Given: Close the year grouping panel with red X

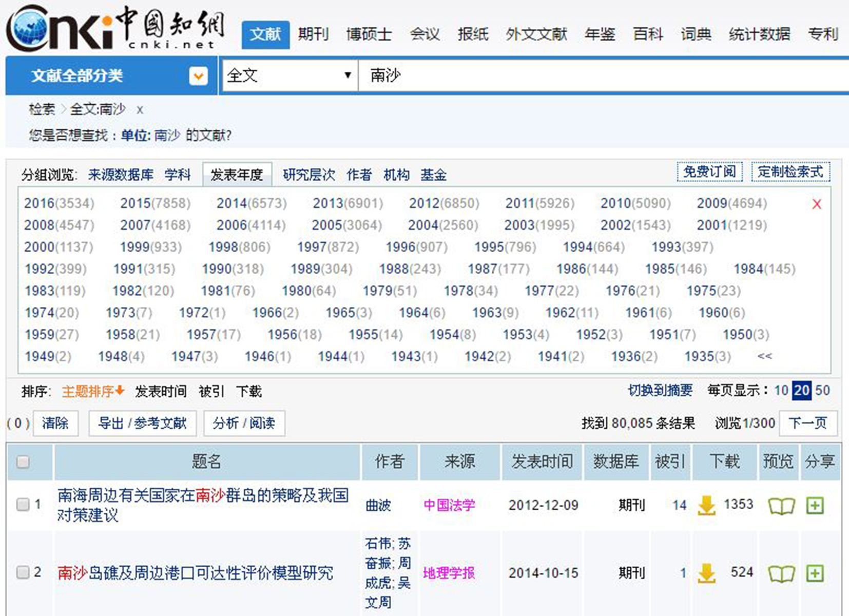Looking at the screenshot, I should coord(817,204).
